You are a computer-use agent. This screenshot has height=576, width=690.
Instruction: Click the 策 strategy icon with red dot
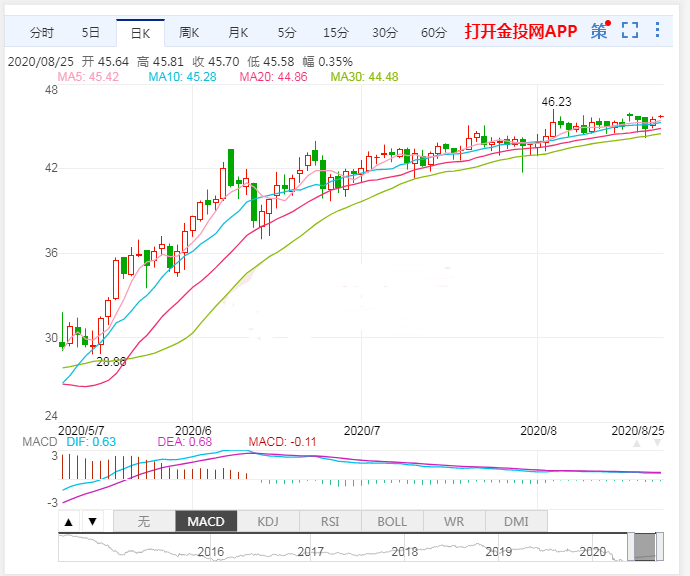(x=599, y=31)
